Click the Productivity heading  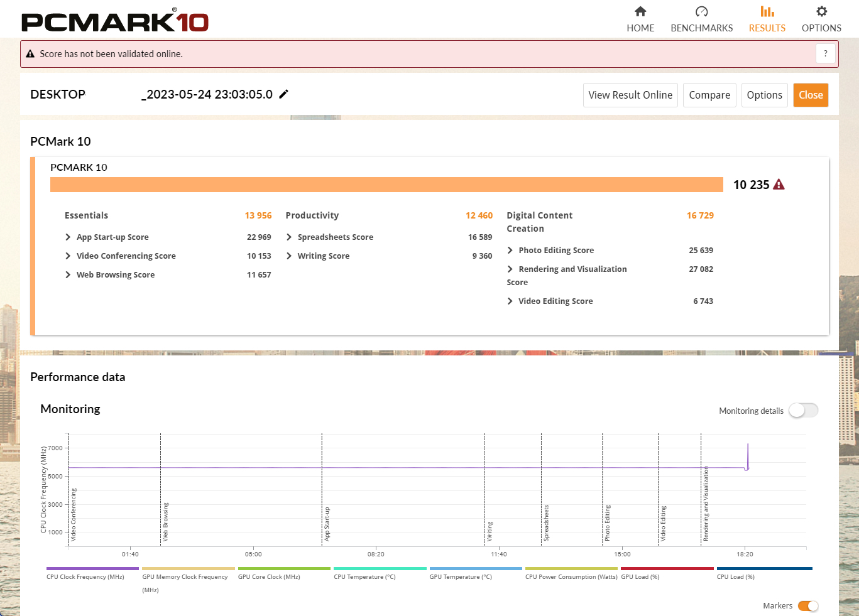312,215
